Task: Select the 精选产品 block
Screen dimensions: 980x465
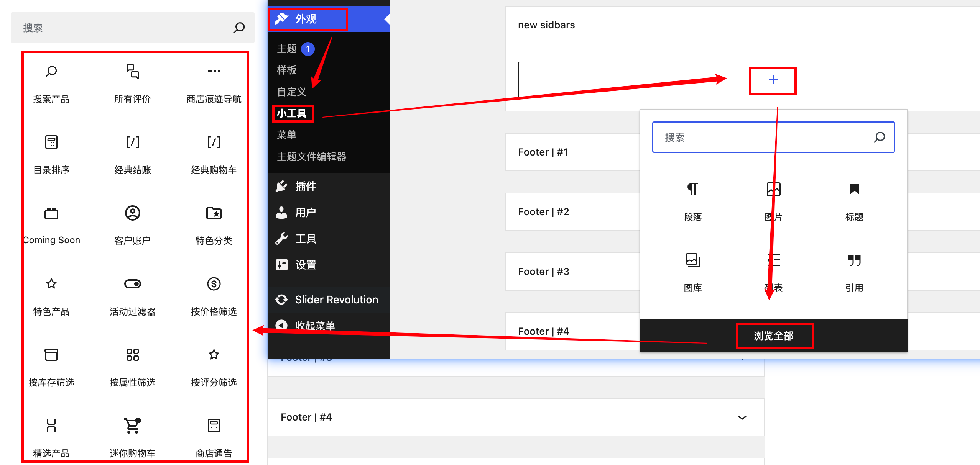Action: (51, 439)
